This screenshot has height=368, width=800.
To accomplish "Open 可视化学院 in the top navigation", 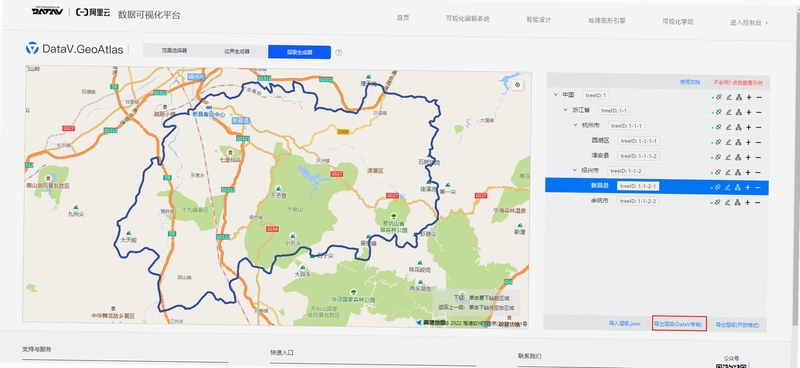I will (678, 22).
